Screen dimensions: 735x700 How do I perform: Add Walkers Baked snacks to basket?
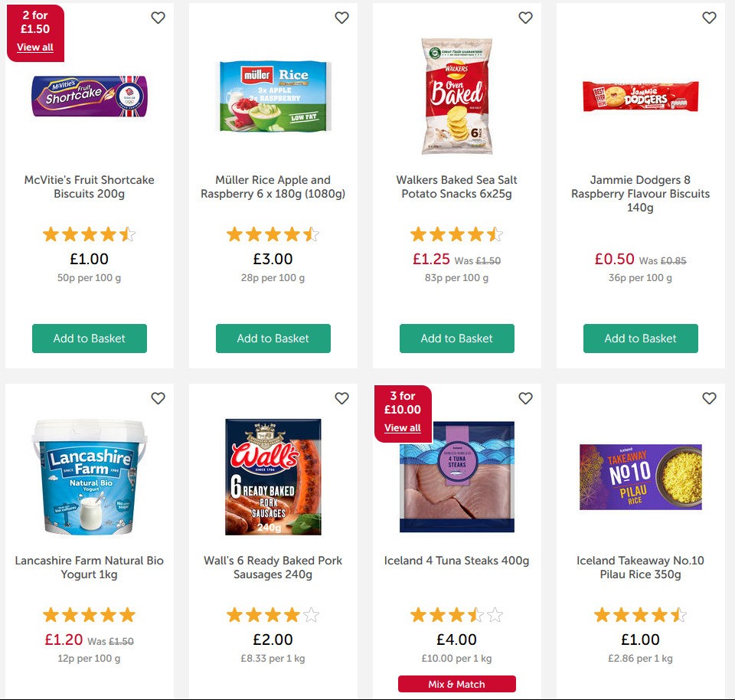coord(456,338)
